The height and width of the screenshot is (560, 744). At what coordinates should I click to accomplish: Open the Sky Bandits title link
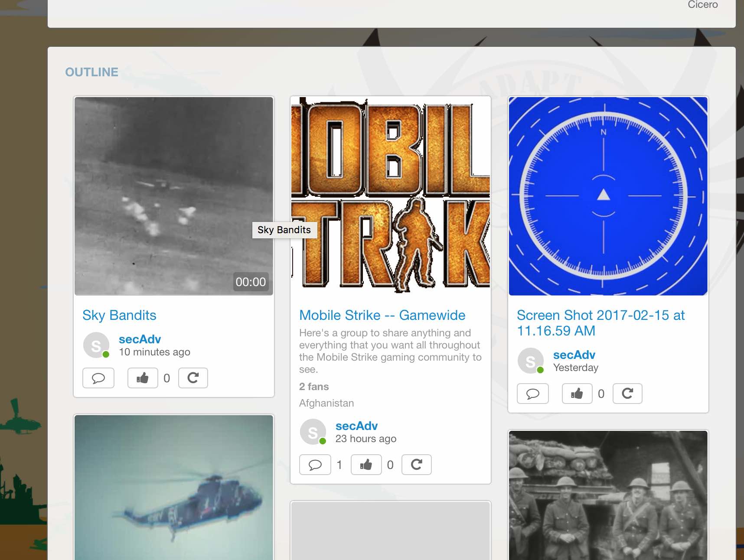coord(119,315)
